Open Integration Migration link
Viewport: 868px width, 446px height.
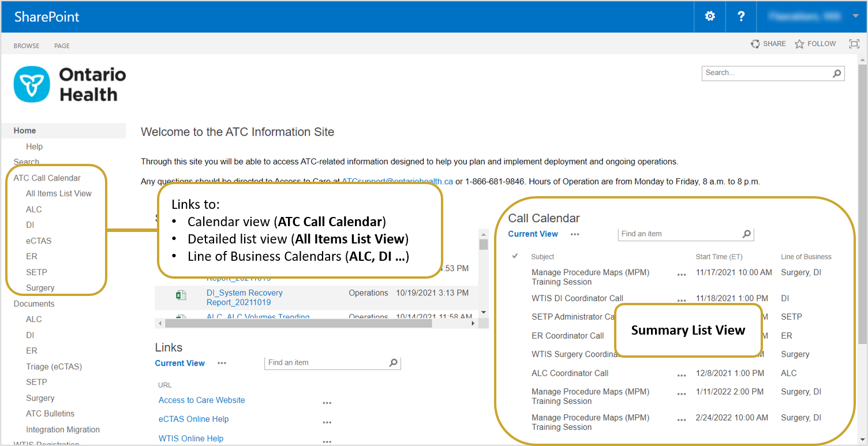click(63, 429)
